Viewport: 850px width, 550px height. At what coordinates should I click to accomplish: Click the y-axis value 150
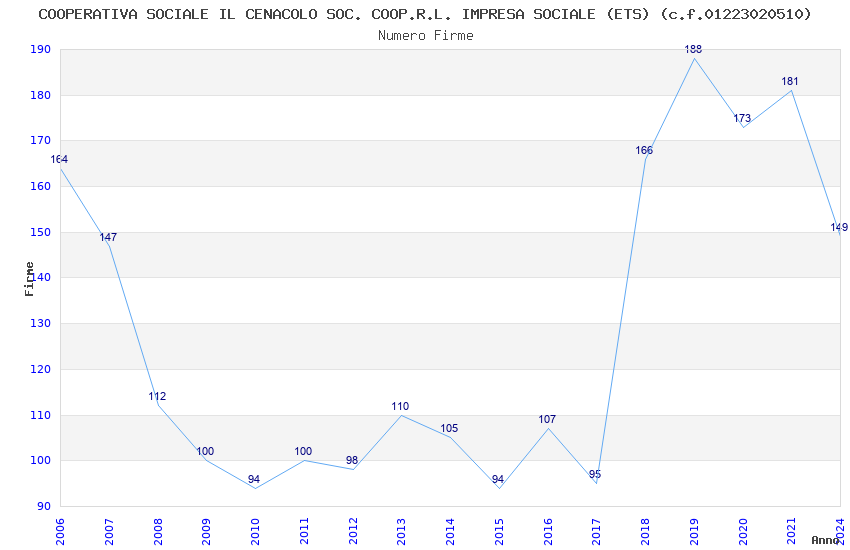tap(40, 232)
